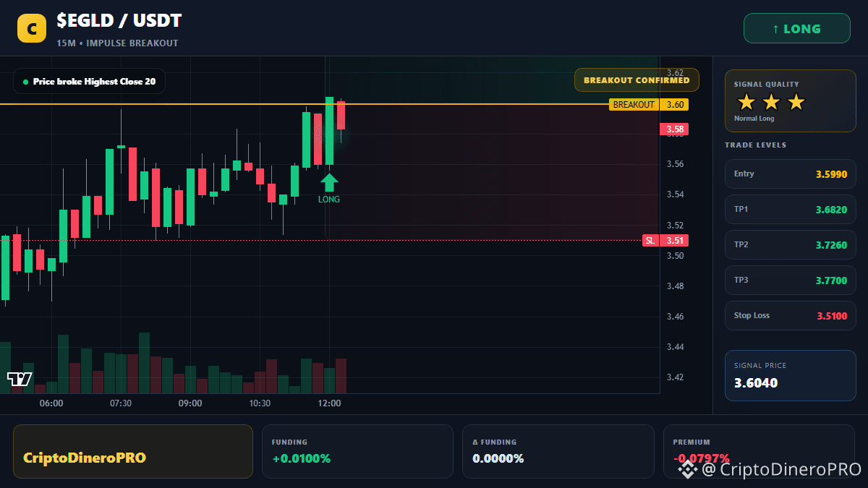Click the TRADE LEVELS section heading
Image resolution: width=868 pixels, height=488 pixels.
755,145
